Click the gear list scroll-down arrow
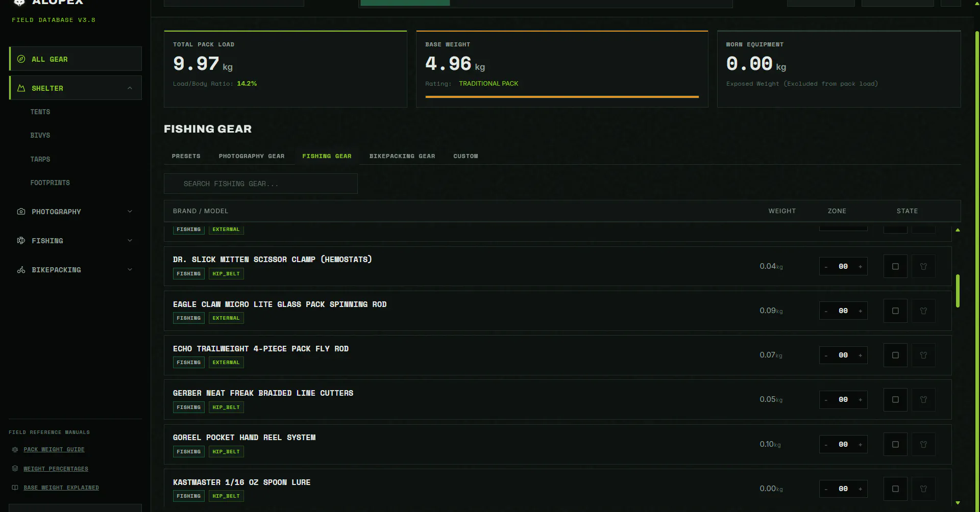The image size is (980, 512). (958, 503)
